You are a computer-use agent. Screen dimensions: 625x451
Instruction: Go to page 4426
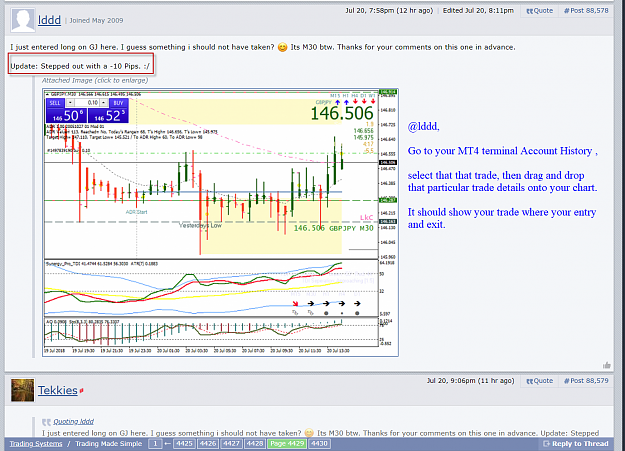[x=208, y=444]
